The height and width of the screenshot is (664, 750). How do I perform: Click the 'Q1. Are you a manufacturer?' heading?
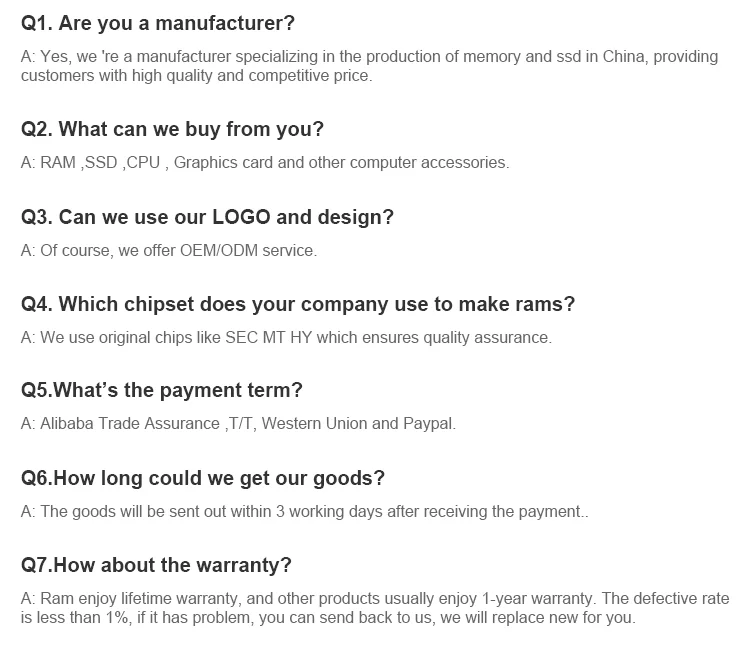click(x=158, y=22)
